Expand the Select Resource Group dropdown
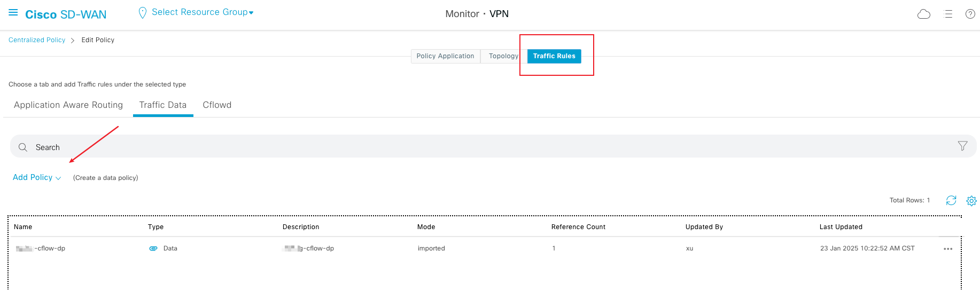 pos(202,12)
